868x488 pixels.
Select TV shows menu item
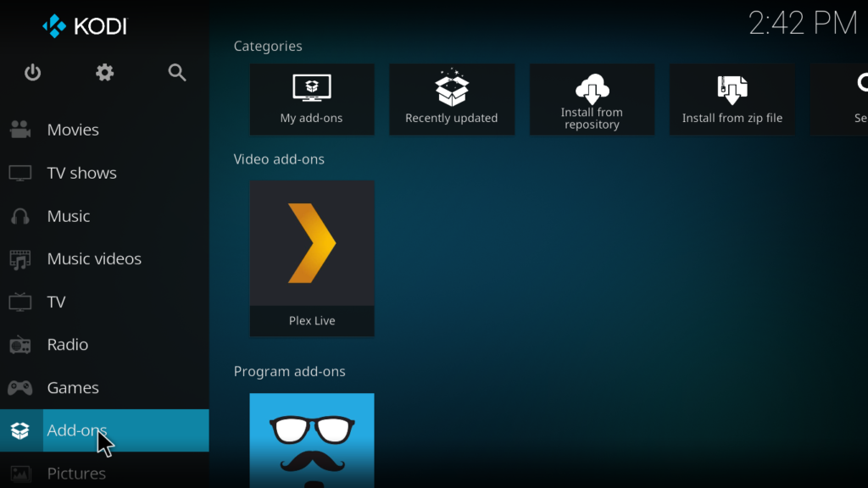(81, 173)
